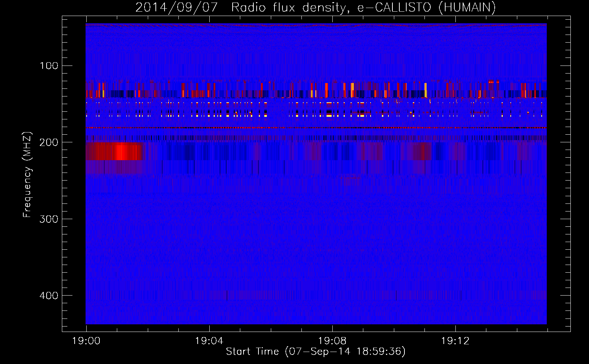Click the 19:00 time tick label
The height and width of the screenshot is (364, 589).
click(86, 341)
